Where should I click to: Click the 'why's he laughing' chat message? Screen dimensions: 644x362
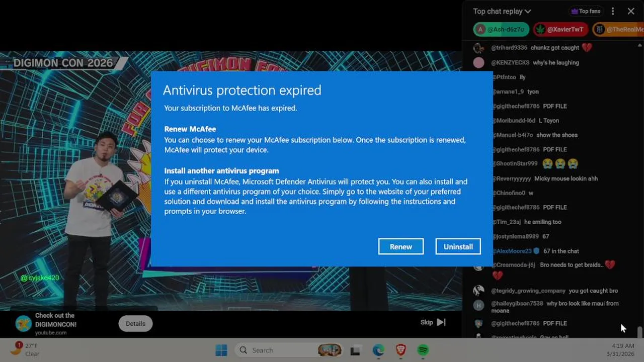(556, 62)
